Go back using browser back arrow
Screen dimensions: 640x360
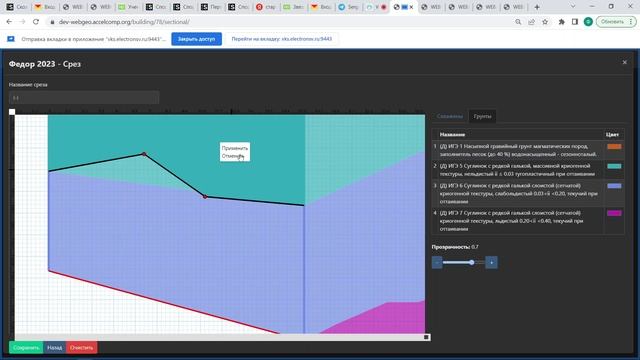tap(9, 22)
